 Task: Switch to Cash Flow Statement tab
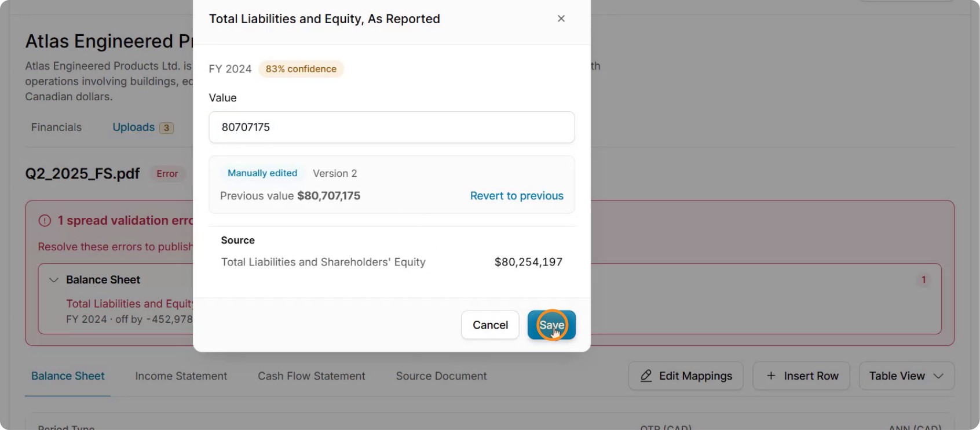pos(311,376)
